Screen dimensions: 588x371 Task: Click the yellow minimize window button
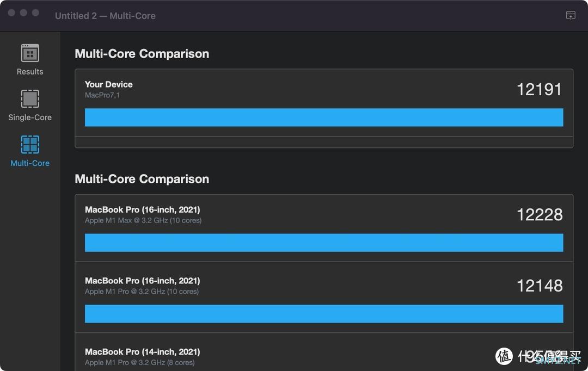[23, 13]
